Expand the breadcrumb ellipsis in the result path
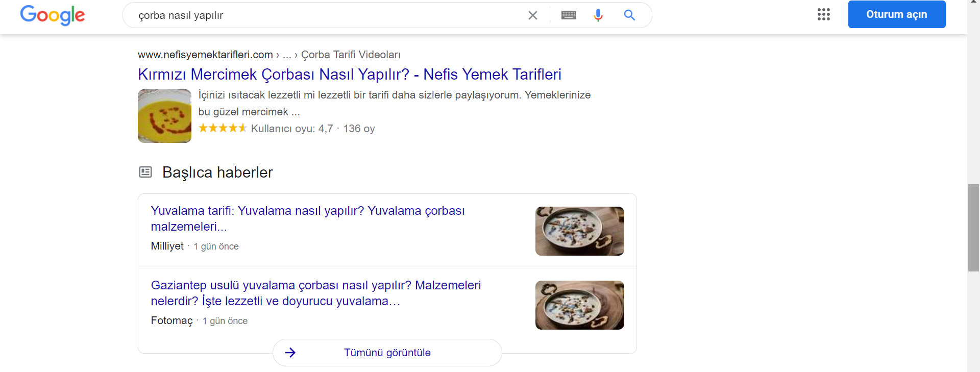 click(x=287, y=55)
